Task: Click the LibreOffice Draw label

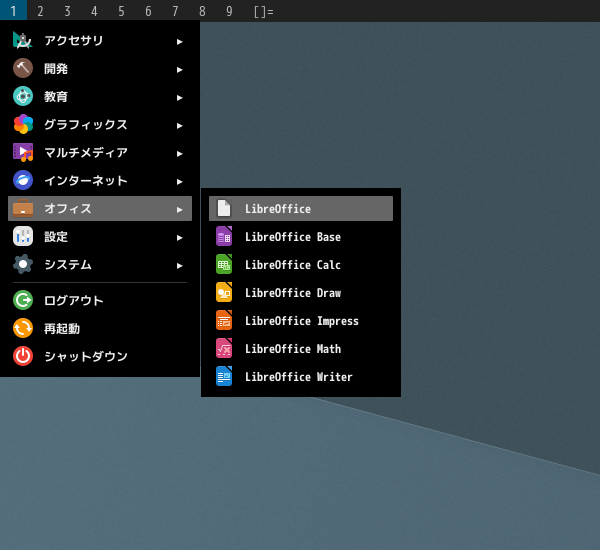Action: tap(293, 293)
